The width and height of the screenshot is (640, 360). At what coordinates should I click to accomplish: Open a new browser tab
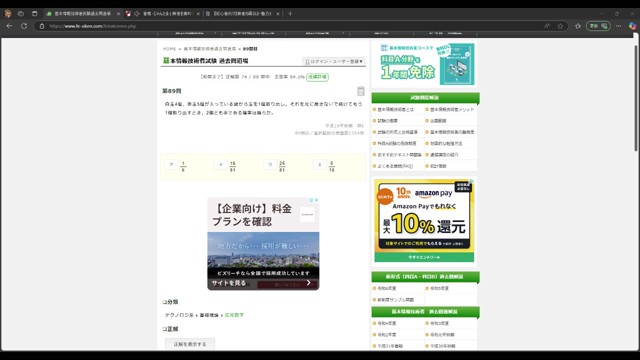pos(290,13)
